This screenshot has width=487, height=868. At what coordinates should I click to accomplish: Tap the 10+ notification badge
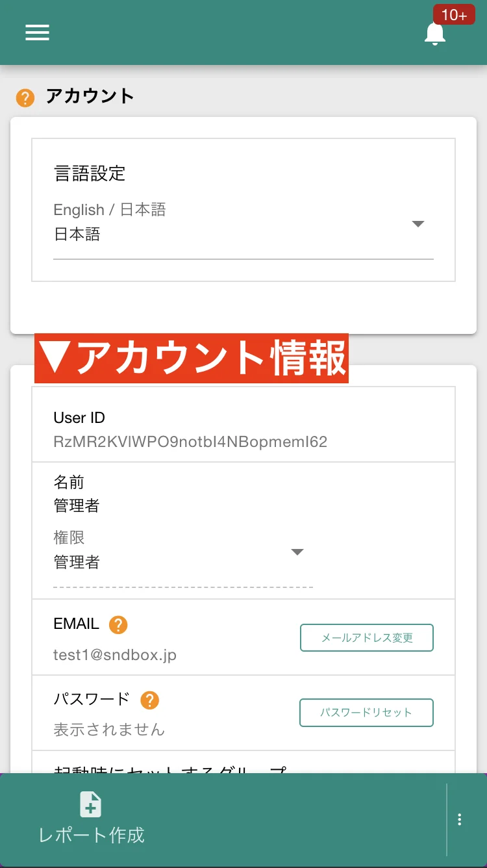455,16
